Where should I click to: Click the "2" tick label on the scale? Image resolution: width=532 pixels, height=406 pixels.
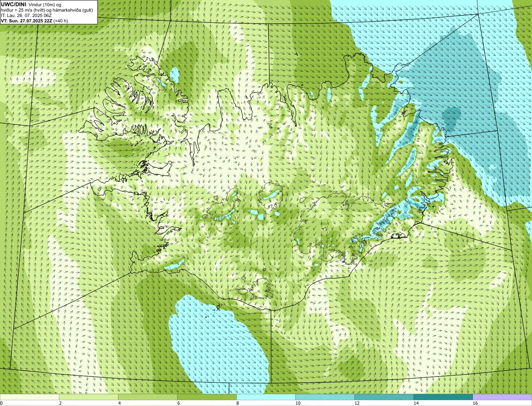pos(60,403)
